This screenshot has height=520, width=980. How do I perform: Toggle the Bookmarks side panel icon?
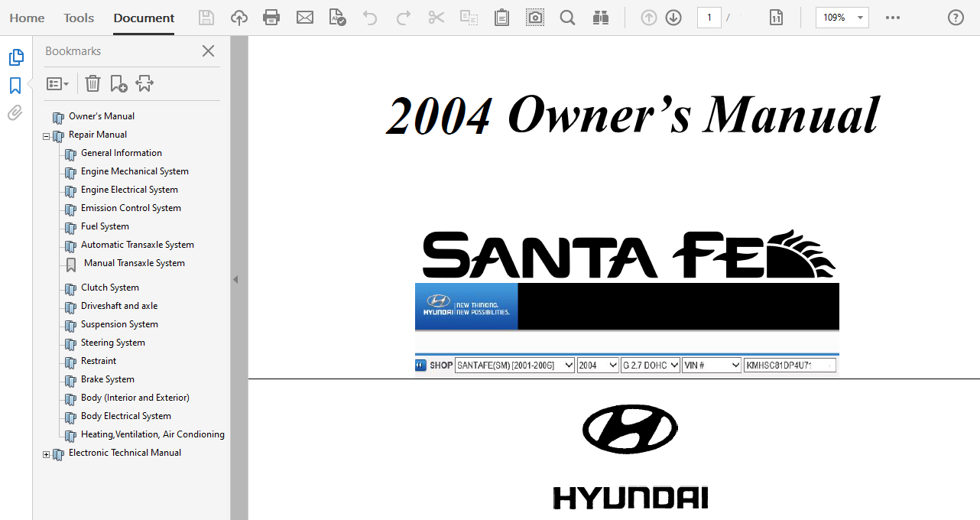15,86
